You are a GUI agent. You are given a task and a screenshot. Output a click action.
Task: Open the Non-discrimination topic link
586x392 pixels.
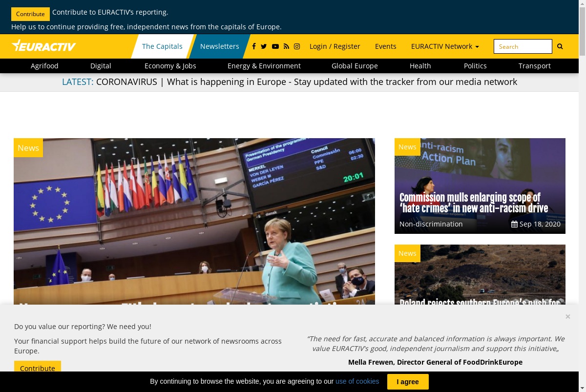pyautogui.click(x=431, y=224)
